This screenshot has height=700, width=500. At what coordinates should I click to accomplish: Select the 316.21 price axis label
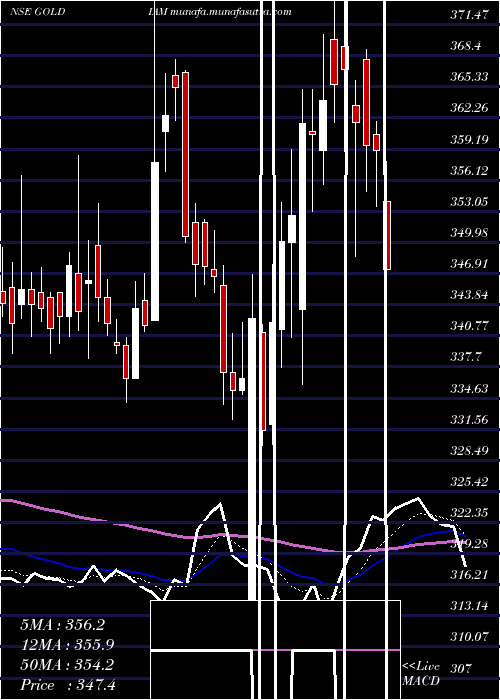coord(471,575)
